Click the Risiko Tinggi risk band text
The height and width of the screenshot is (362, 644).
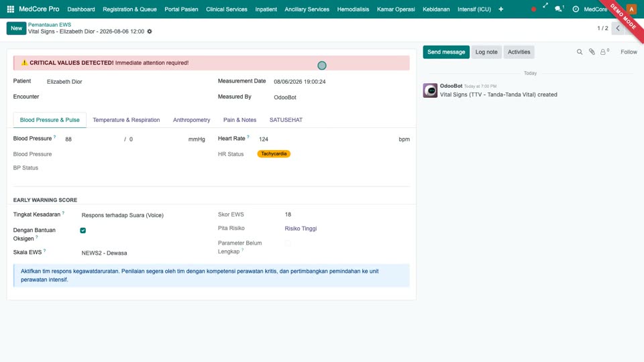coord(301,229)
